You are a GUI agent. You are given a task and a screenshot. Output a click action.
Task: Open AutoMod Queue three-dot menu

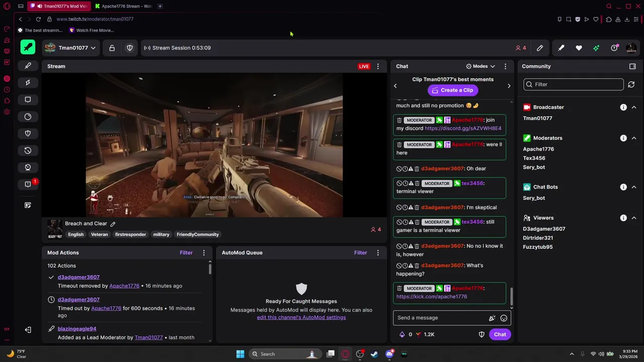pos(378,253)
